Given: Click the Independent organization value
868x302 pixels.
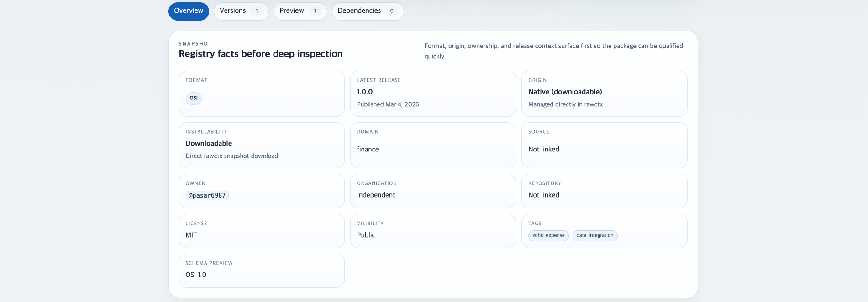Looking at the screenshot, I should coord(376,195).
